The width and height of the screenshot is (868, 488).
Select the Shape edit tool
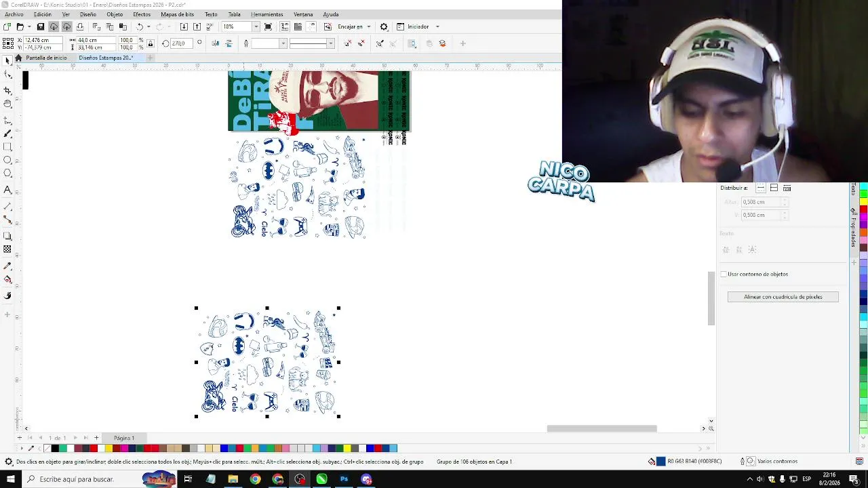pyautogui.click(x=7, y=75)
